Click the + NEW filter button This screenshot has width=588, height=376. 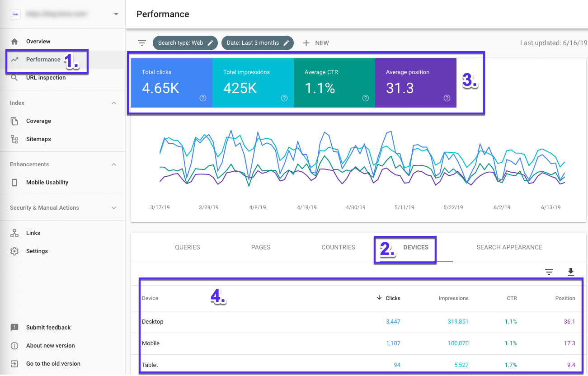click(316, 42)
